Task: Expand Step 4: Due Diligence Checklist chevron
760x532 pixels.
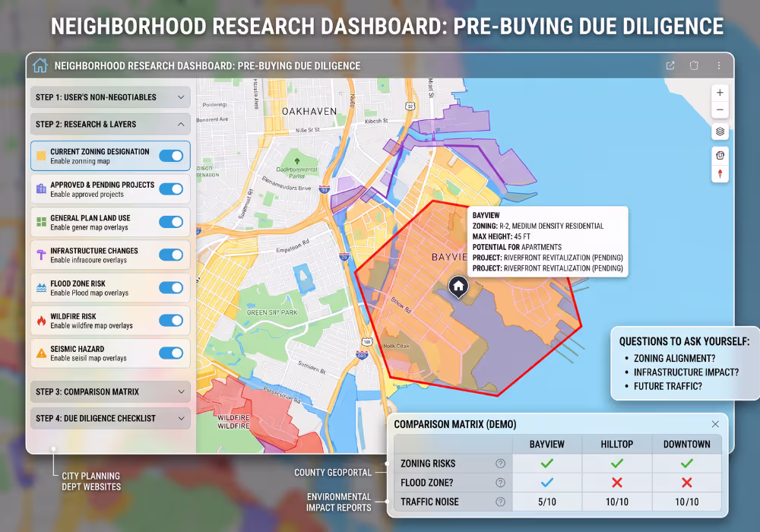Action: [x=182, y=418]
